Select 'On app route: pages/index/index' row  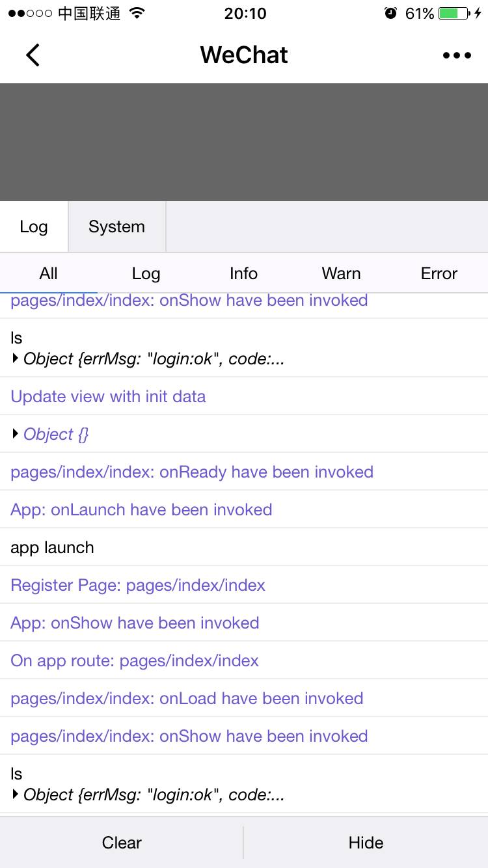(244, 660)
